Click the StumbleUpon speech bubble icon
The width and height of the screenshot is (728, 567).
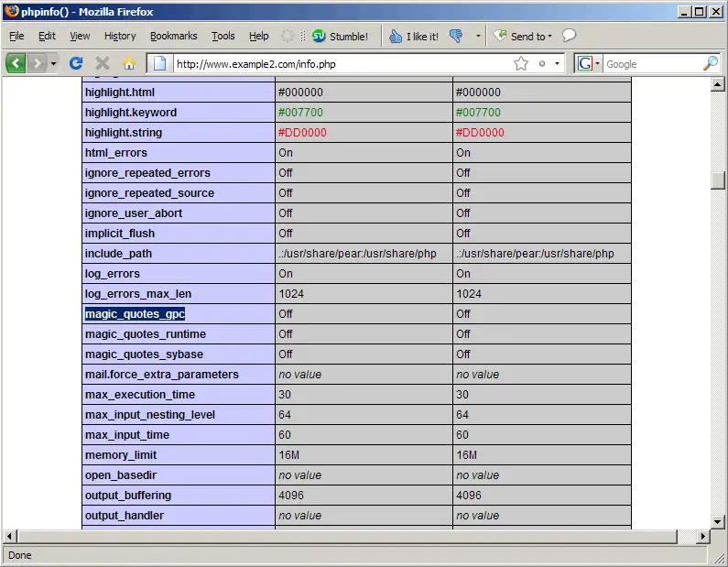coord(569,36)
